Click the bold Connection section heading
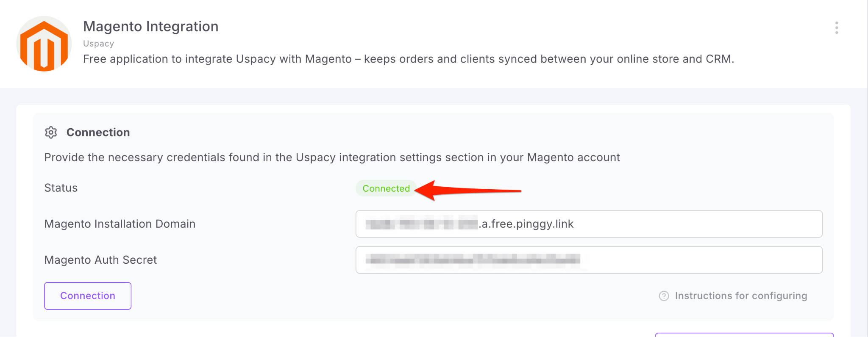Screen dimensions: 868x337 coord(98,133)
